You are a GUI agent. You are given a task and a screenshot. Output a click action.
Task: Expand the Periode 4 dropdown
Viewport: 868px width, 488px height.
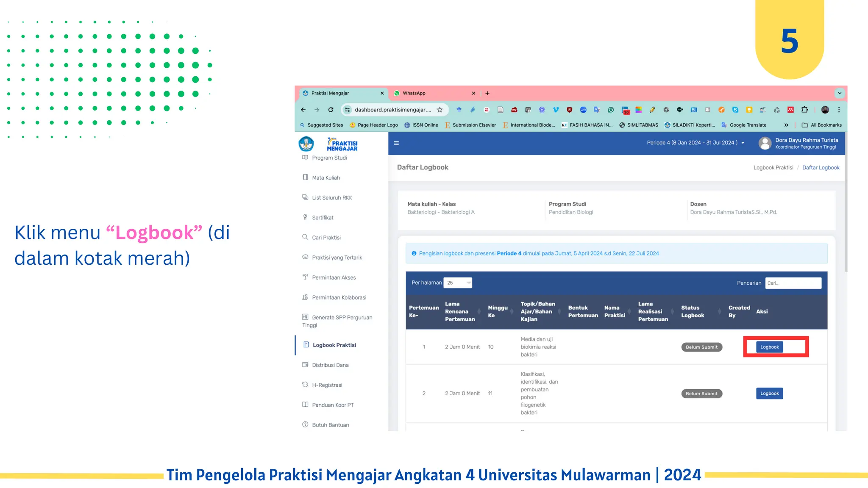point(696,143)
